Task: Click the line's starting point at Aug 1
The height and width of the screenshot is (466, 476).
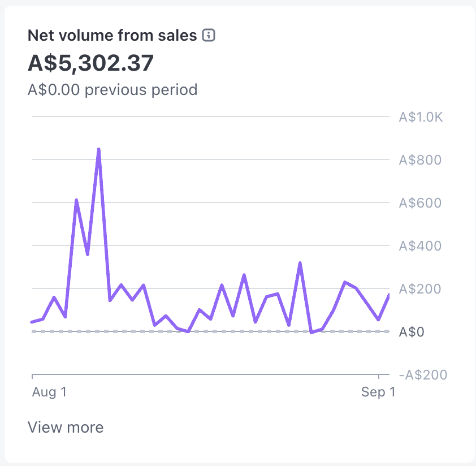Action: [x=32, y=322]
